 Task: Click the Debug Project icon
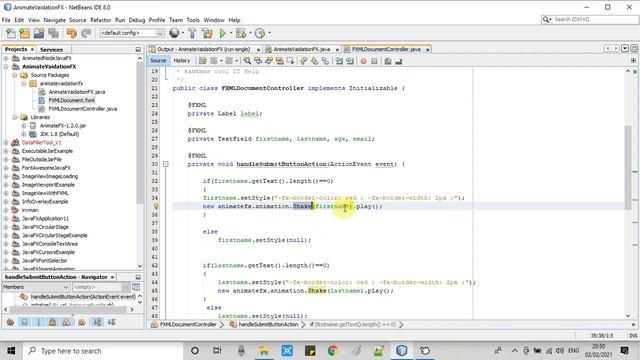click(x=241, y=33)
